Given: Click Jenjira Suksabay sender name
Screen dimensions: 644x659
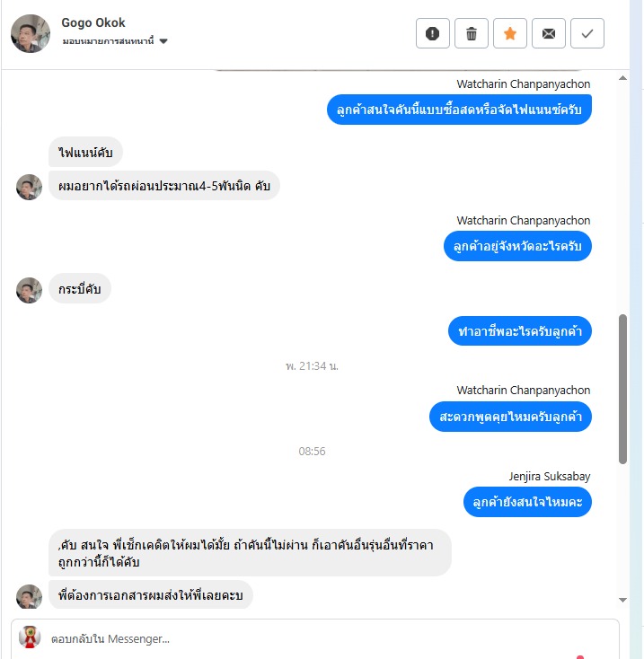Looking at the screenshot, I should (x=550, y=476).
